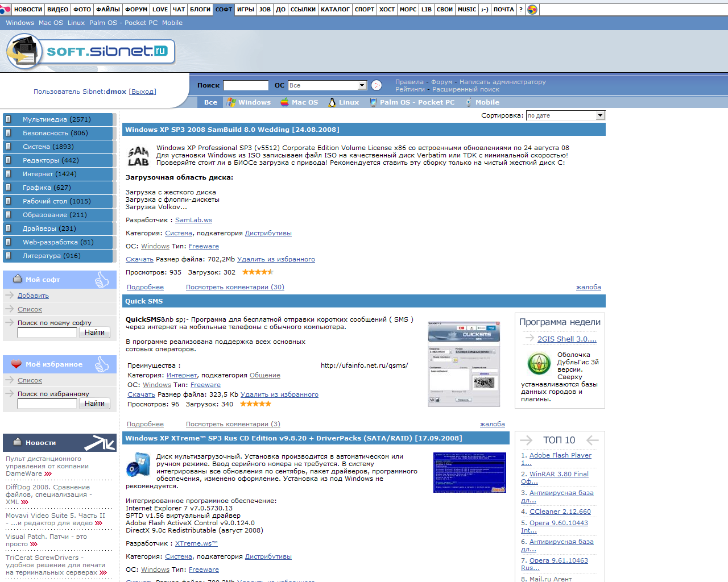Open the ПОЧТА tab
728x582 pixels.
[x=503, y=9]
